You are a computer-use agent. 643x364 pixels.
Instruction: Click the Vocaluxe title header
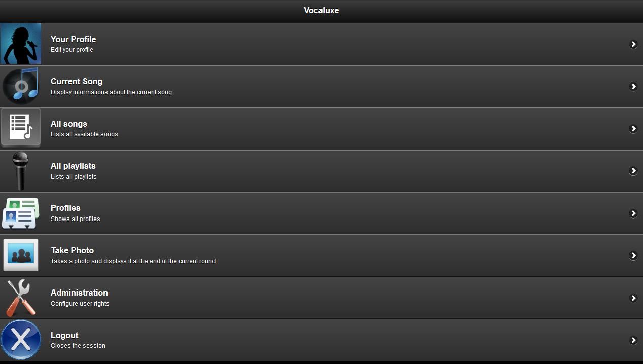[321, 10]
